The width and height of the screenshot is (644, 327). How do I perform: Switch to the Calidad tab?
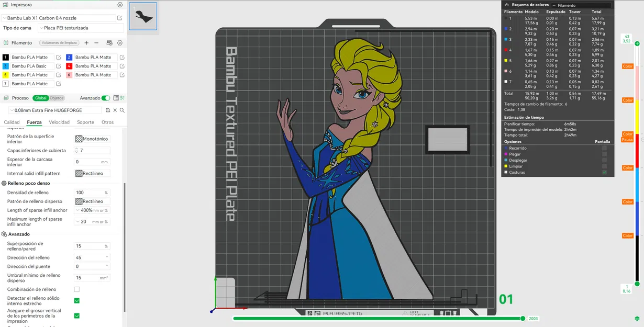coord(12,122)
